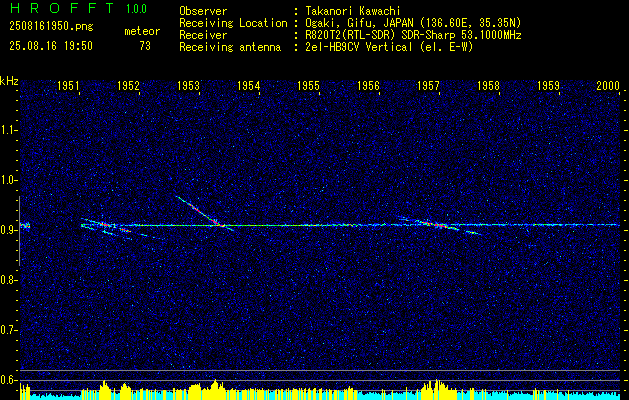The width and height of the screenshot is (629, 400).
Task: Click the 1.0 kHz frequency label
Action: pyautogui.click(x=8, y=180)
